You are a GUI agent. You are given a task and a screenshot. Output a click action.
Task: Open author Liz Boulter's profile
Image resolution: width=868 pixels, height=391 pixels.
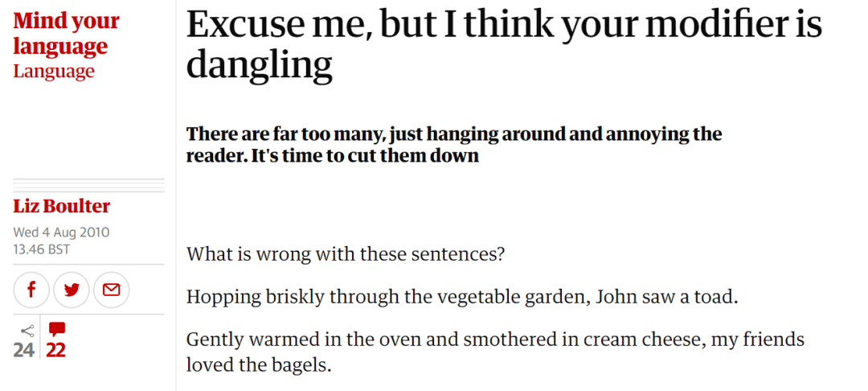pyautogui.click(x=61, y=207)
